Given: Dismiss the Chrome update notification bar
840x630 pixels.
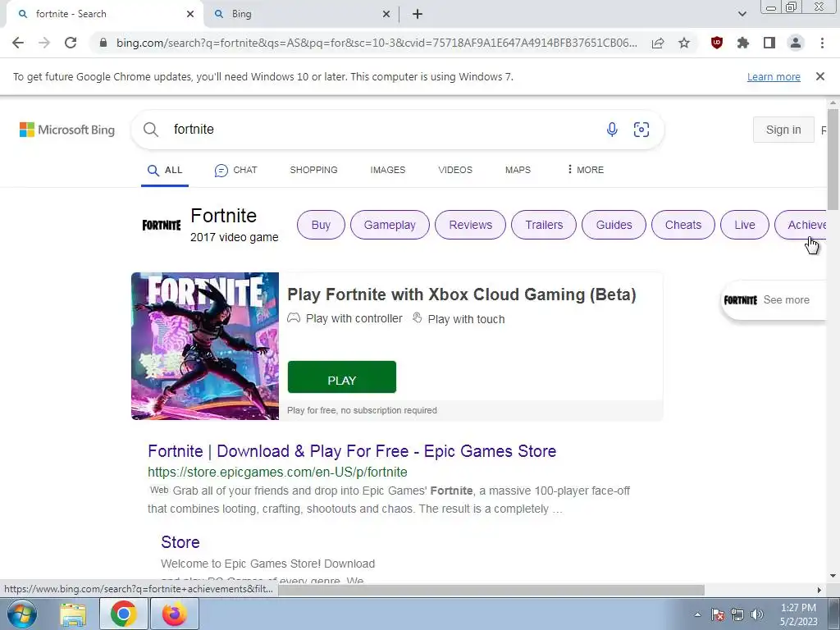Looking at the screenshot, I should [820, 76].
